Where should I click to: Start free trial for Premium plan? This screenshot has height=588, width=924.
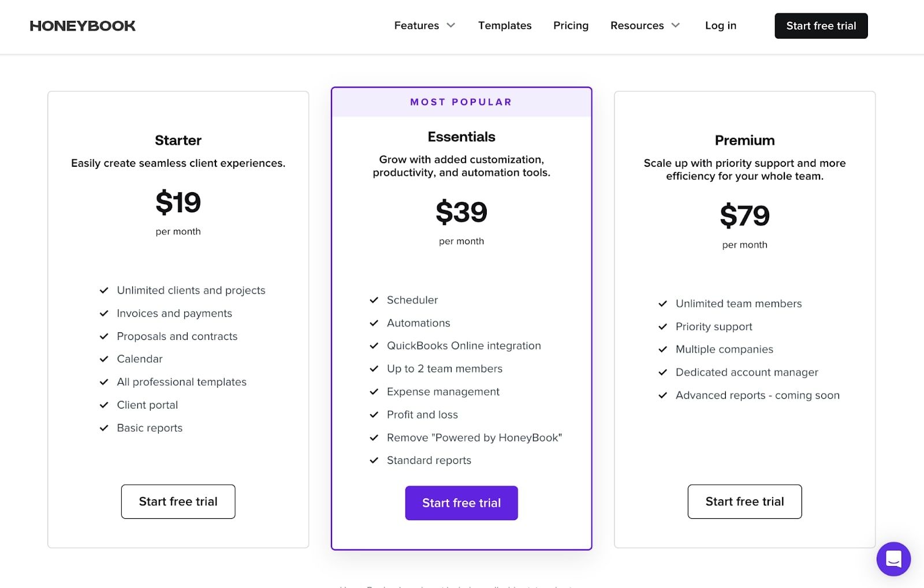point(744,501)
